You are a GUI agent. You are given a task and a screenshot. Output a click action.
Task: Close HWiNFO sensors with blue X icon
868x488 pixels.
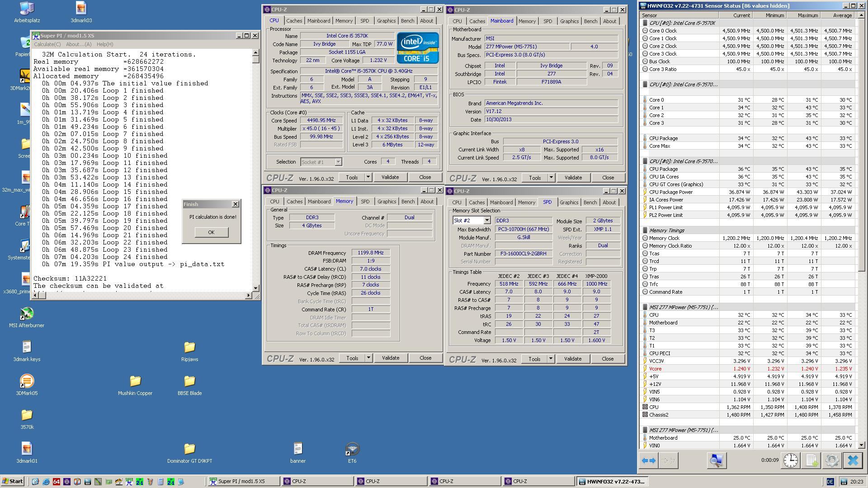(853, 460)
